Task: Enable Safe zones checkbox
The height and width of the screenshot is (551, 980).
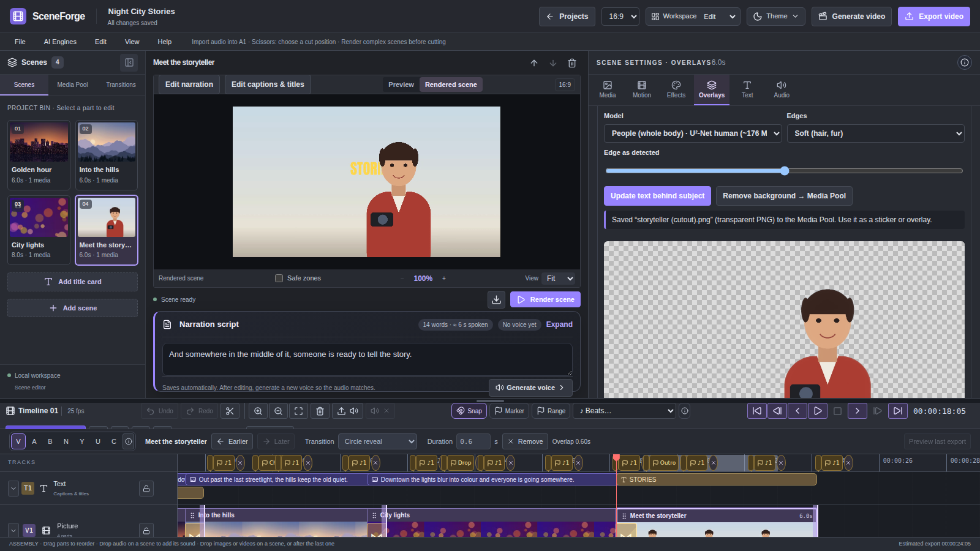Action: (279, 278)
